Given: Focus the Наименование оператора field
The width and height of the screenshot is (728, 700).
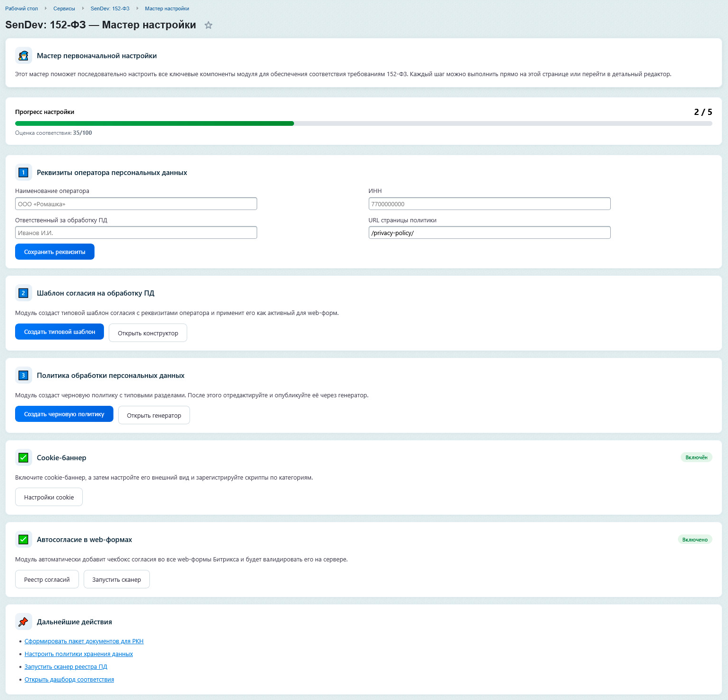Looking at the screenshot, I should pos(136,204).
